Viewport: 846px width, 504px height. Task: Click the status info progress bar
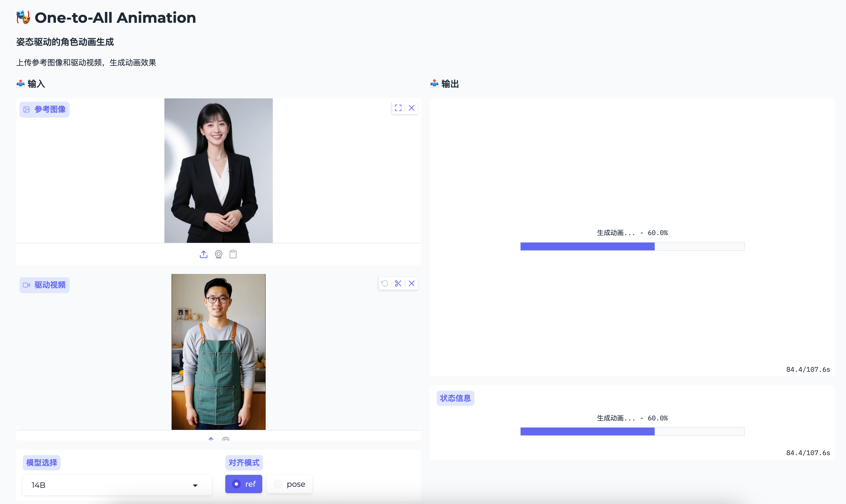[632, 432]
